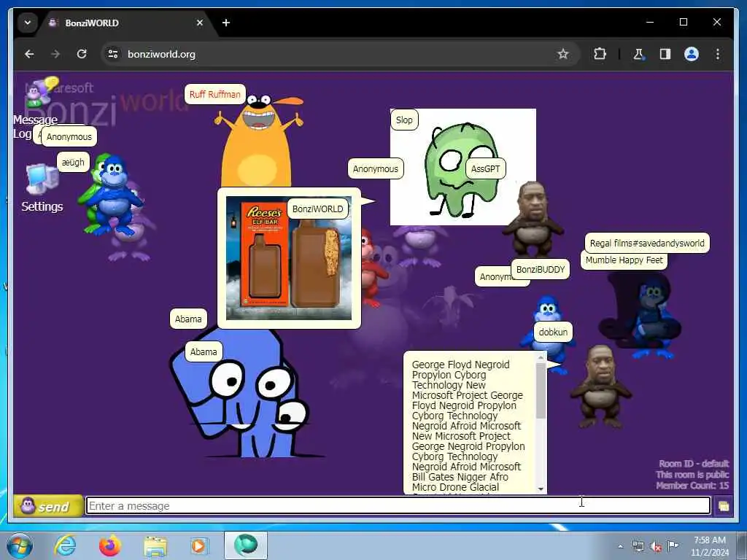Open Chrome three-dot menu
Screen dimensions: 747x560
(718, 54)
